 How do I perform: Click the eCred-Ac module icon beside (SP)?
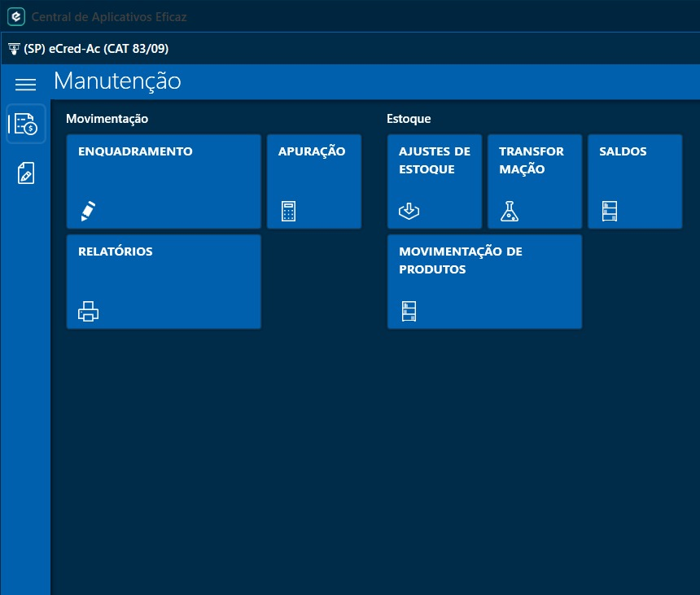coord(14,49)
